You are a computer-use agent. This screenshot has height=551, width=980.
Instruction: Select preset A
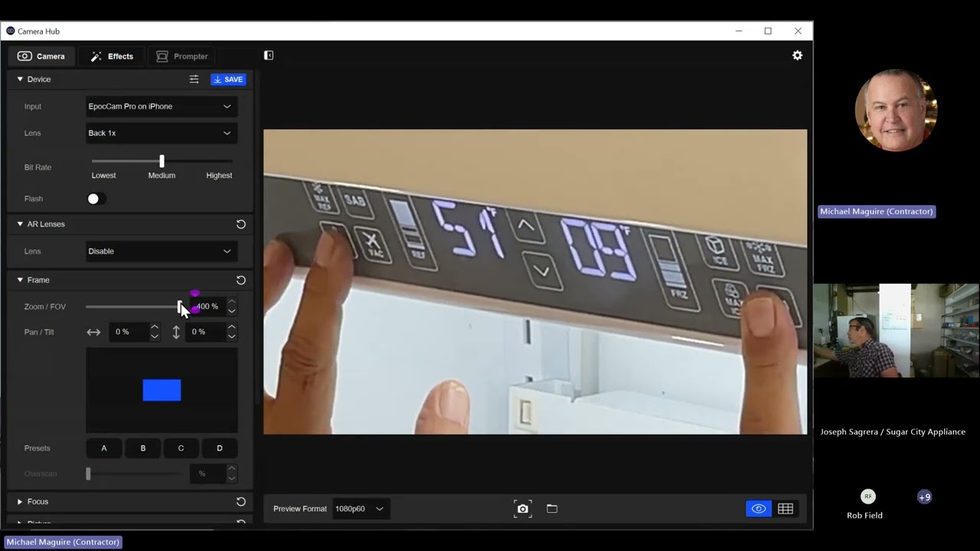(104, 448)
